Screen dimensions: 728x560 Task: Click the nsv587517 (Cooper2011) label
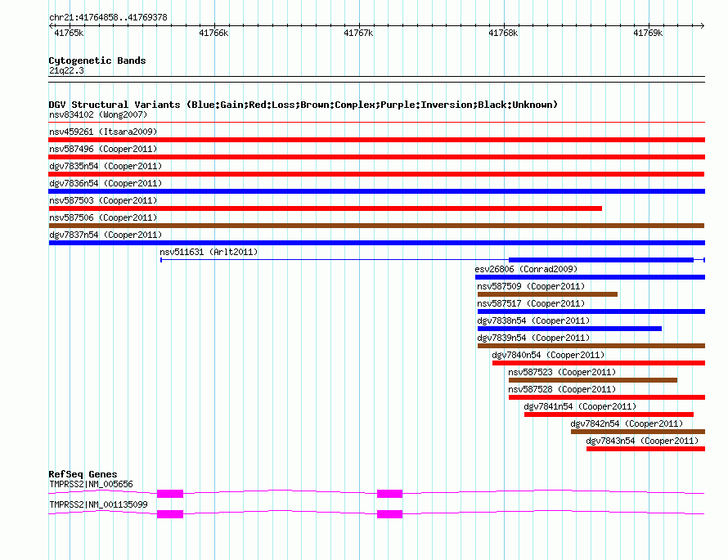[x=531, y=303]
